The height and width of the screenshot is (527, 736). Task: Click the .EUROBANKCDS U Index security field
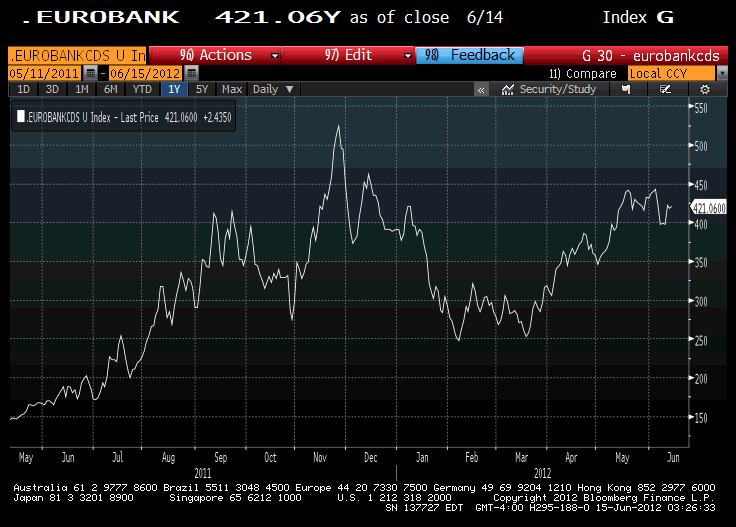click(77, 55)
